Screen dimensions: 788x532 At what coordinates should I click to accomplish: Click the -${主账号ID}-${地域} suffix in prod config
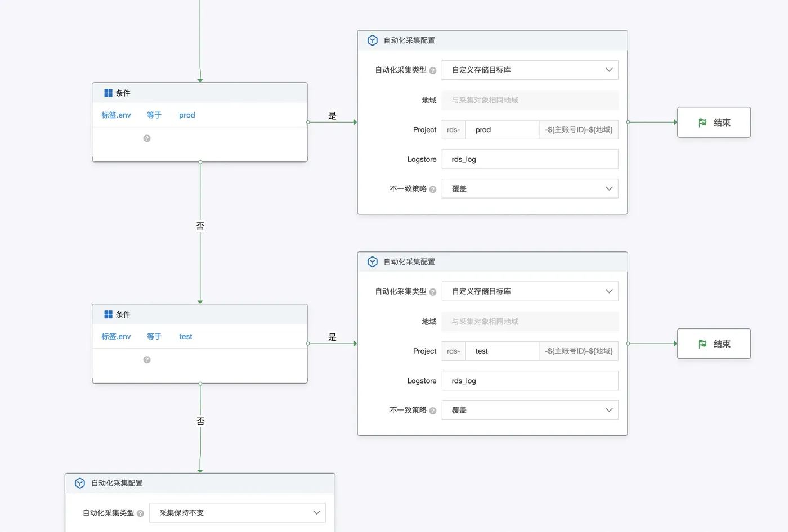click(x=579, y=129)
